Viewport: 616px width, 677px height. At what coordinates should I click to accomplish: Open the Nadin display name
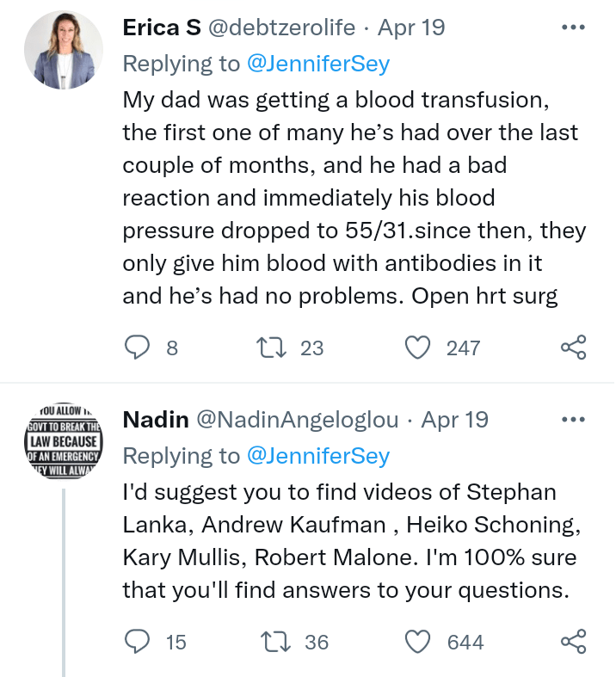pos(157,420)
